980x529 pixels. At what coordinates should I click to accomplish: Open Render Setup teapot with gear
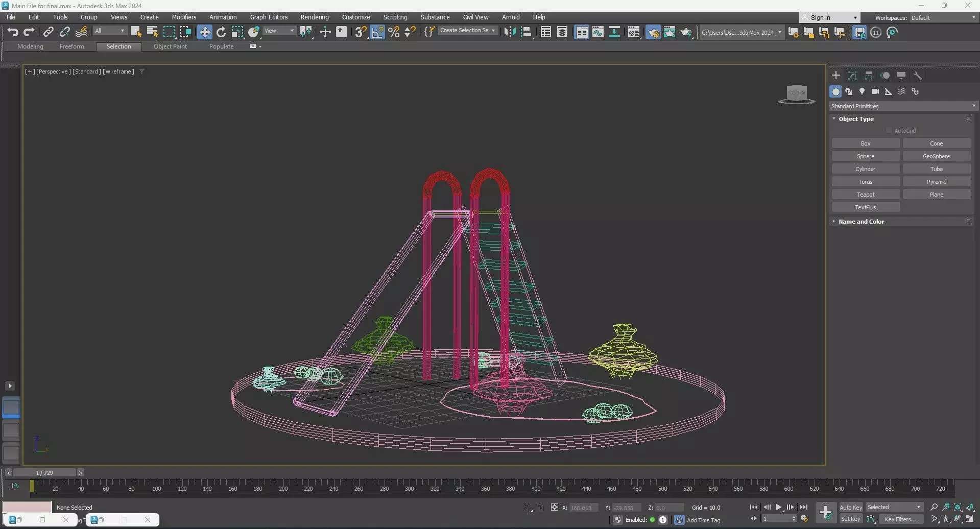[653, 32]
